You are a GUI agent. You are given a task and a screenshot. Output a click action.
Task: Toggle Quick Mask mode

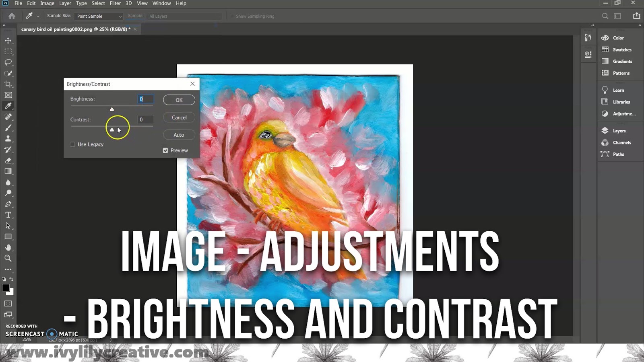click(8, 304)
